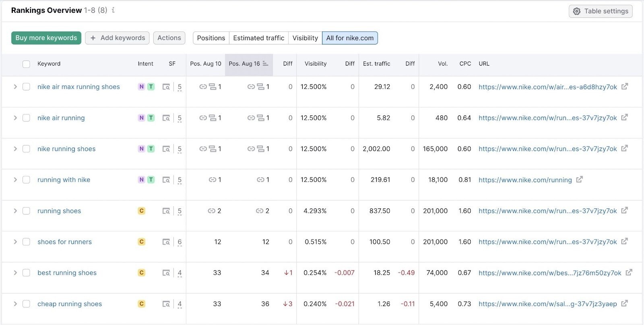View SERP snapshot icon for shoes for runners
The height and width of the screenshot is (325, 644).
(x=166, y=242)
